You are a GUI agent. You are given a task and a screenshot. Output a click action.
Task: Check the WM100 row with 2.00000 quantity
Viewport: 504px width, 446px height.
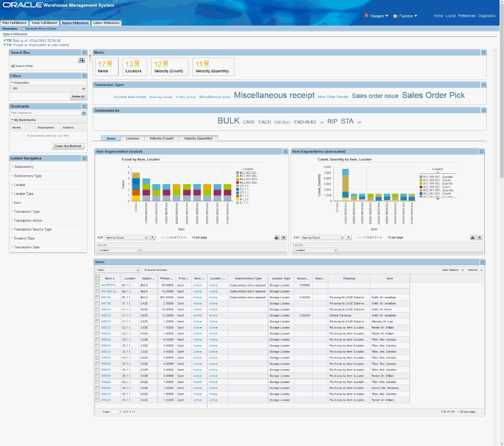[97, 304]
